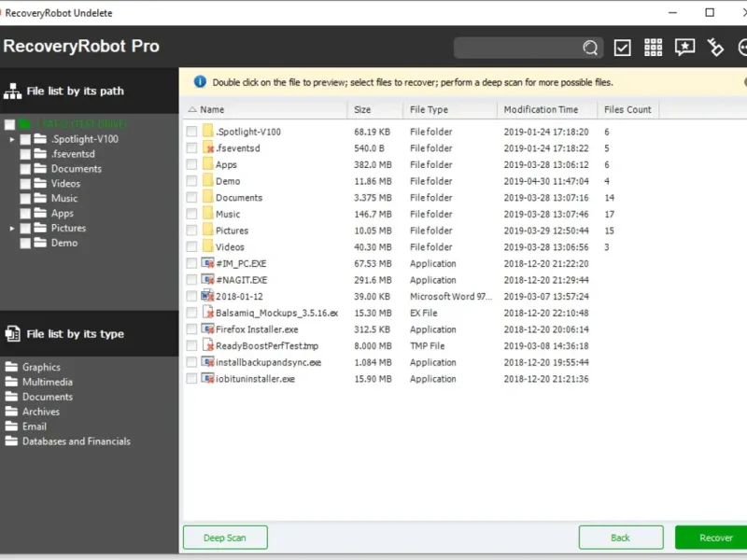Click the Archives category folder icon

[11, 411]
